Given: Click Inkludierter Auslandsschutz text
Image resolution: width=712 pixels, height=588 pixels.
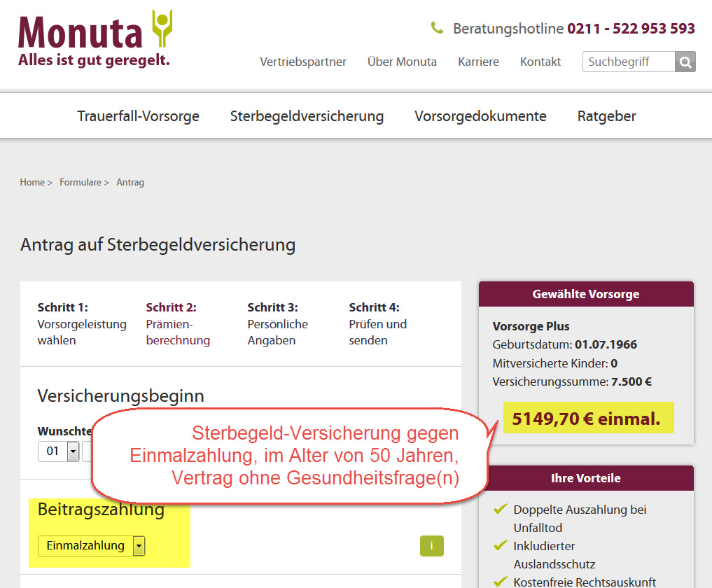Looking at the screenshot, I should 554,555.
